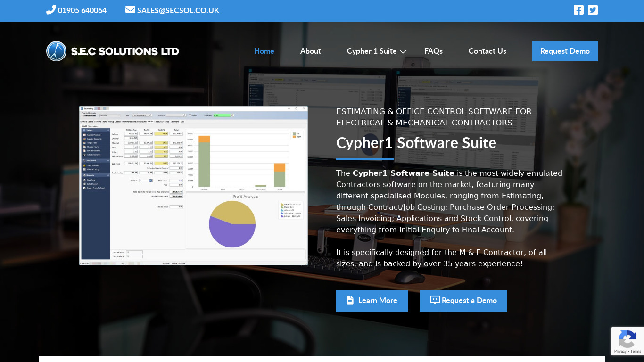Viewport: 644px width, 362px height.
Task: Open the Cypher1 software screenshot image
Action: tap(193, 186)
